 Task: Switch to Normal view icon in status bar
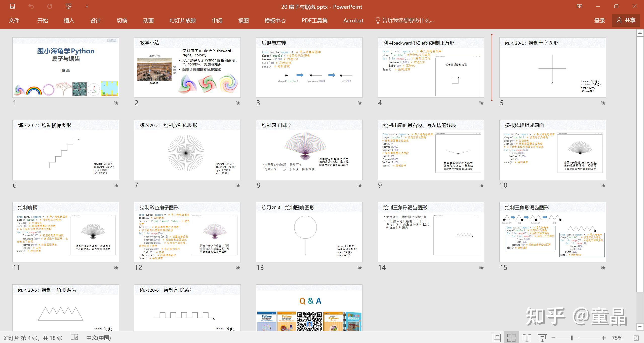click(496, 338)
